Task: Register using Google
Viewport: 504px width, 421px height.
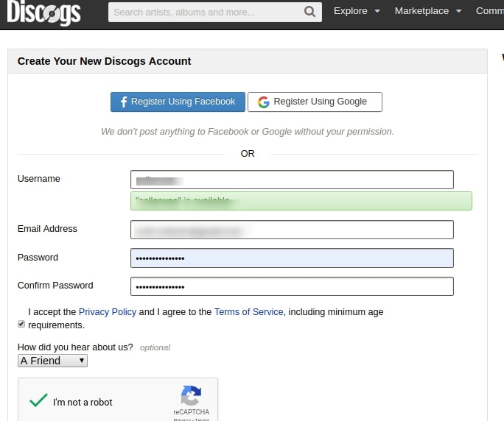Action: pyautogui.click(x=315, y=102)
